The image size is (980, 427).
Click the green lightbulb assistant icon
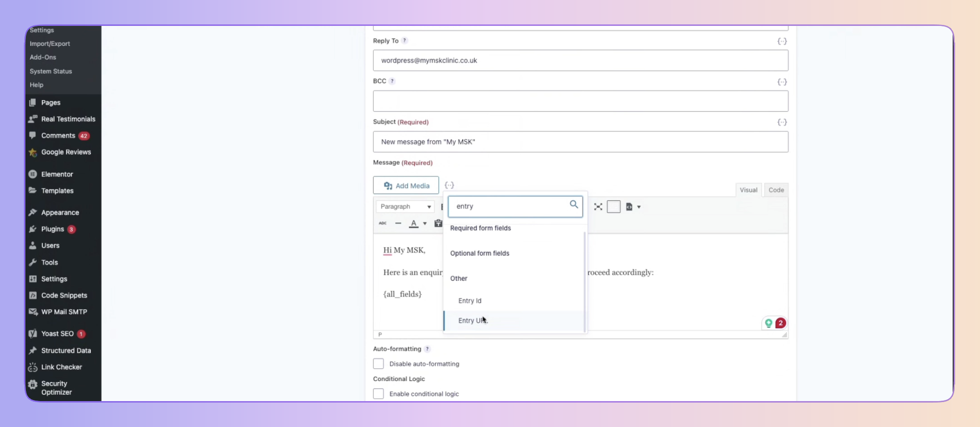pos(768,323)
